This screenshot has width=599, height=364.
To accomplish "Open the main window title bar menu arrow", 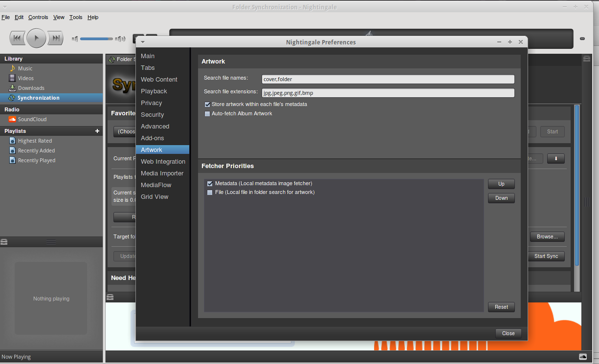I will 5,7.
